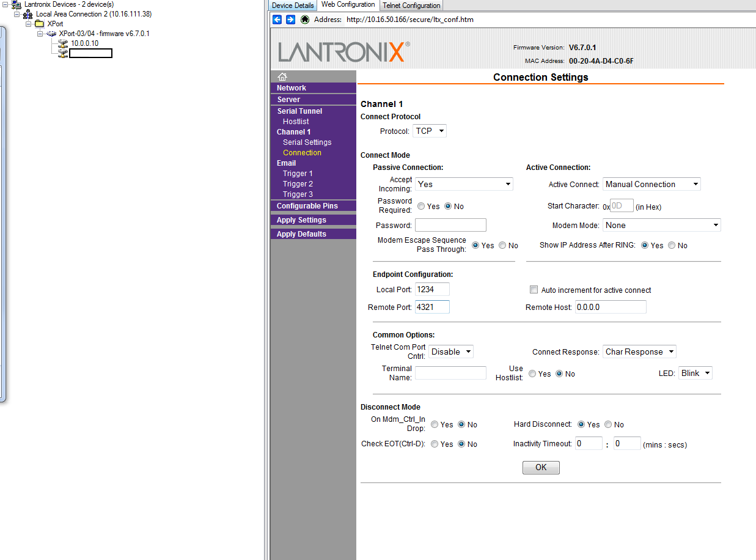Select Yes for On Mdm_Ctrl_In Drop
The width and height of the screenshot is (756, 560).
point(435,424)
